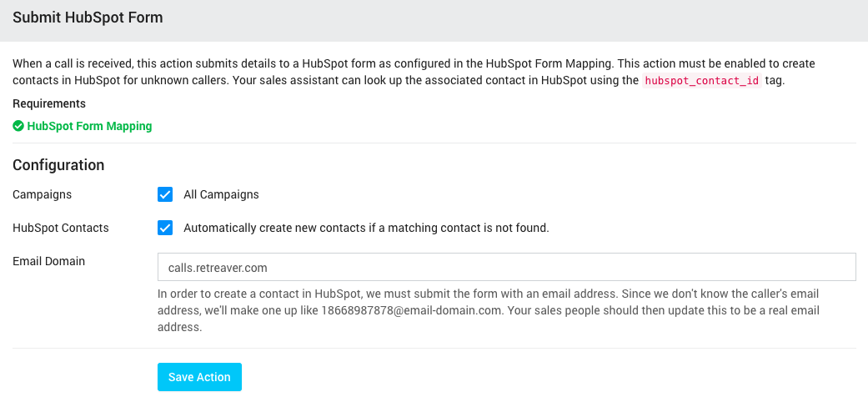Click the "All Campaigns" checkbox label text
868x402 pixels.
(221, 194)
